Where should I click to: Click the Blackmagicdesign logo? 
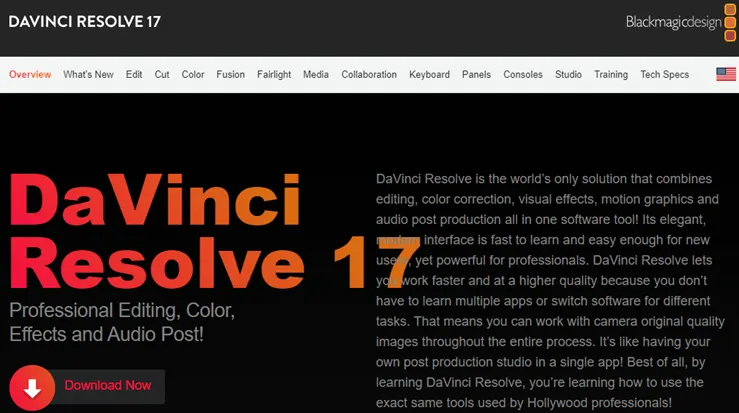click(681, 22)
